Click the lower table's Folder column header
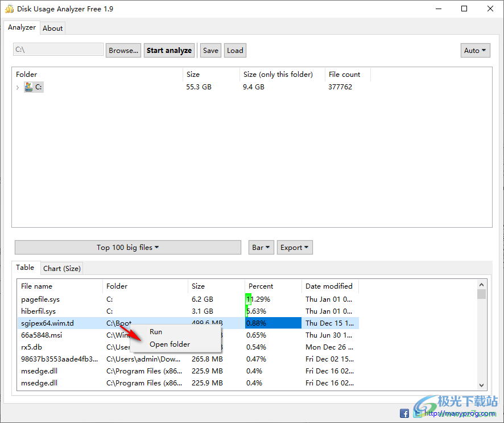Image resolution: width=504 pixels, height=423 pixels. tap(145, 286)
